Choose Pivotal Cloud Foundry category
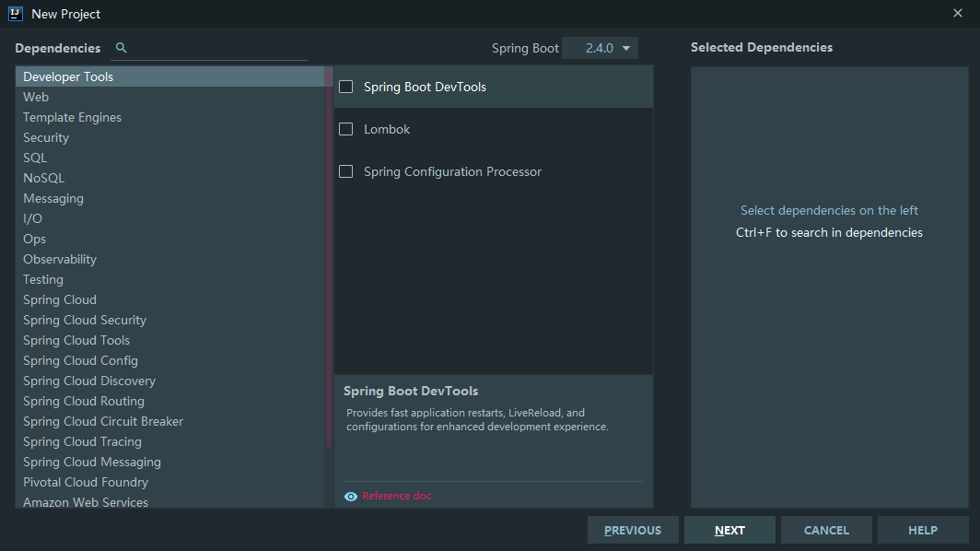The height and width of the screenshot is (551, 980). pos(170,482)
